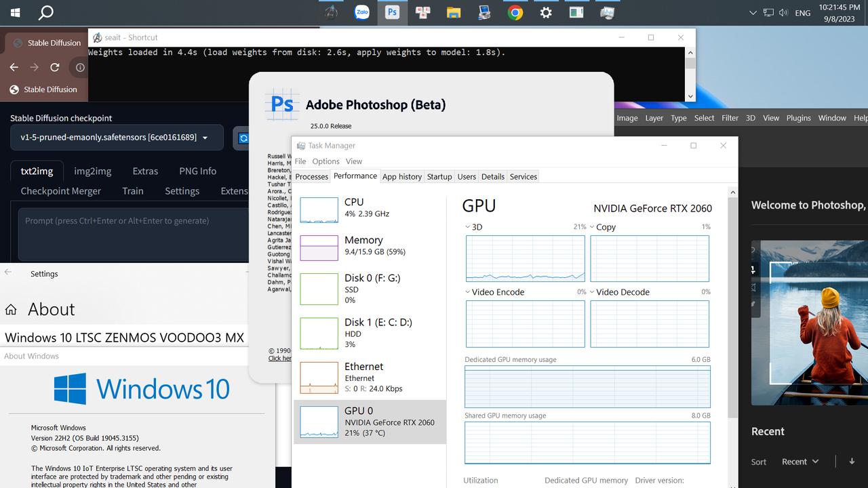Select Ethernet in the performance sidebar
Viewport: 868px width, 488px height.
(x=370, y=378)
